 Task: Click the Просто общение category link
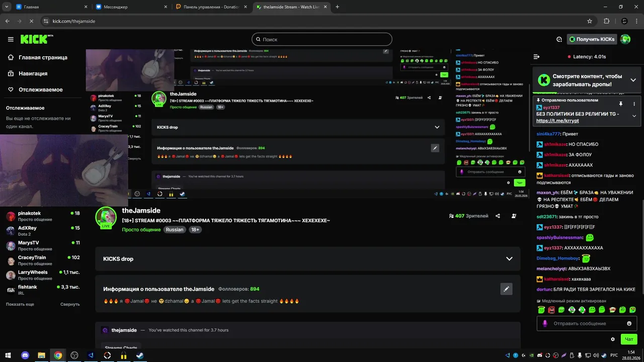pyautogui.click(x=141, y=230)
